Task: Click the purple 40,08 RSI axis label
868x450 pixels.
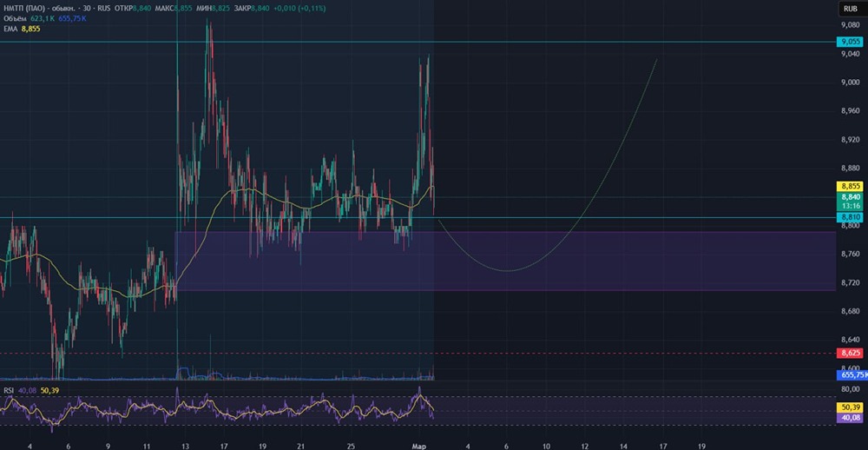Action: (x=850, y=417)
